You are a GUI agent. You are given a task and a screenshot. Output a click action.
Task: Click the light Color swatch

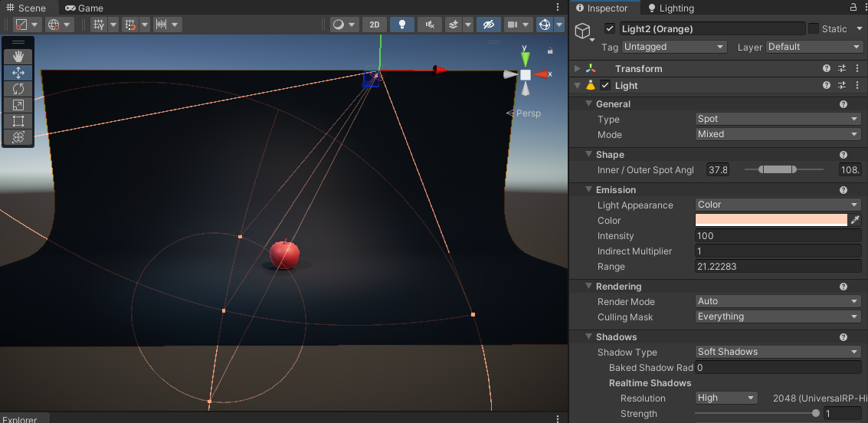tap(771, 221)
